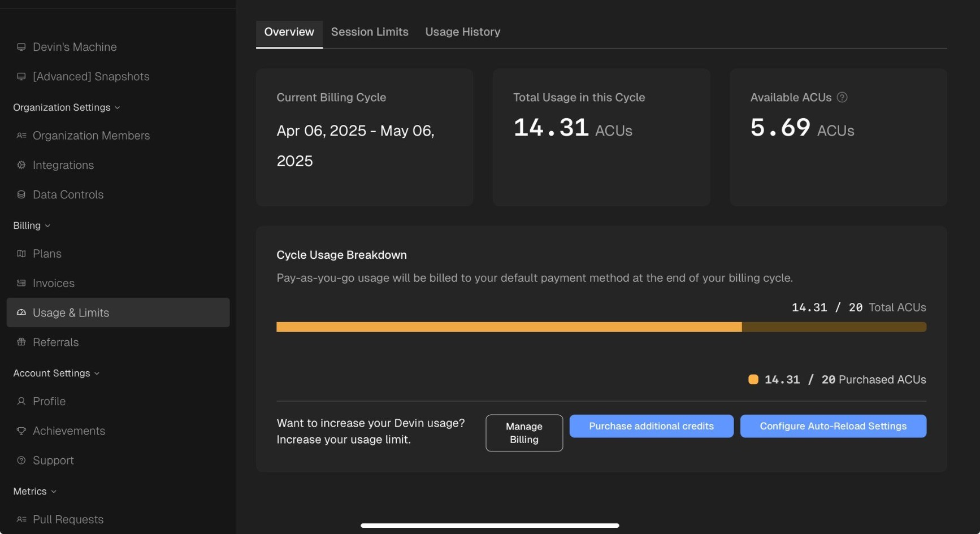980x534 pixels.
Task: Click Purchase additional credits
Action: [x=651, y=426]
